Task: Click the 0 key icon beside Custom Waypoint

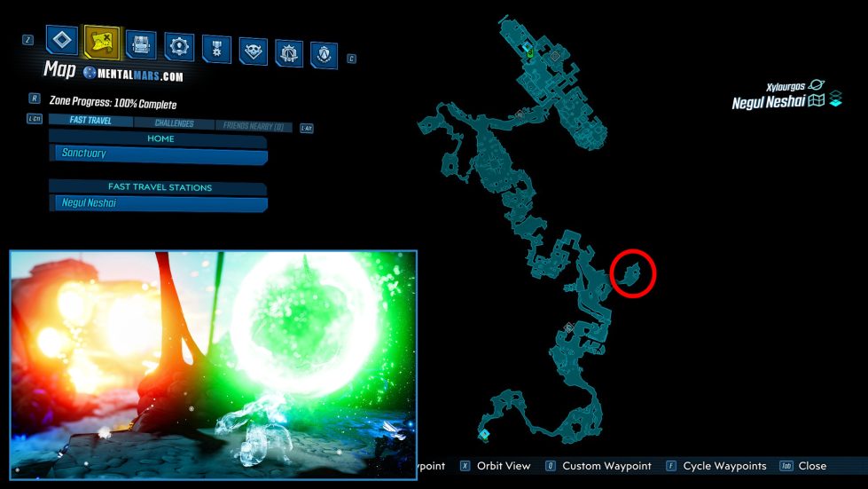Action: coord(551,466)
